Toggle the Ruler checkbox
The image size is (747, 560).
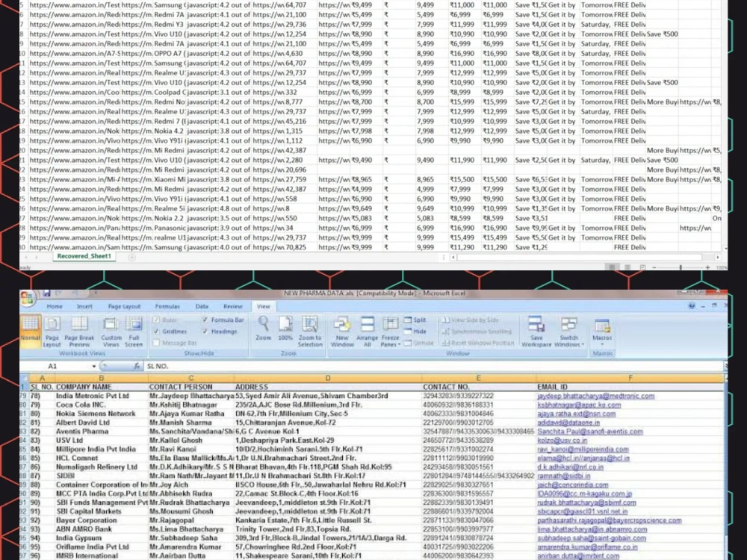coord(156,320)
